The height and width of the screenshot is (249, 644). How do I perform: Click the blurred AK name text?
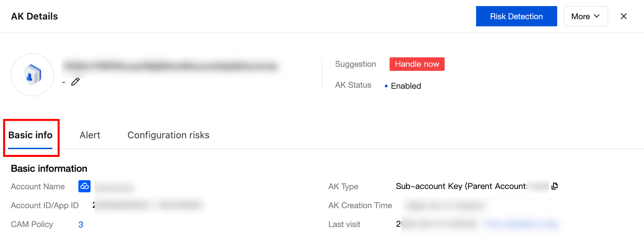click(171, 66)
